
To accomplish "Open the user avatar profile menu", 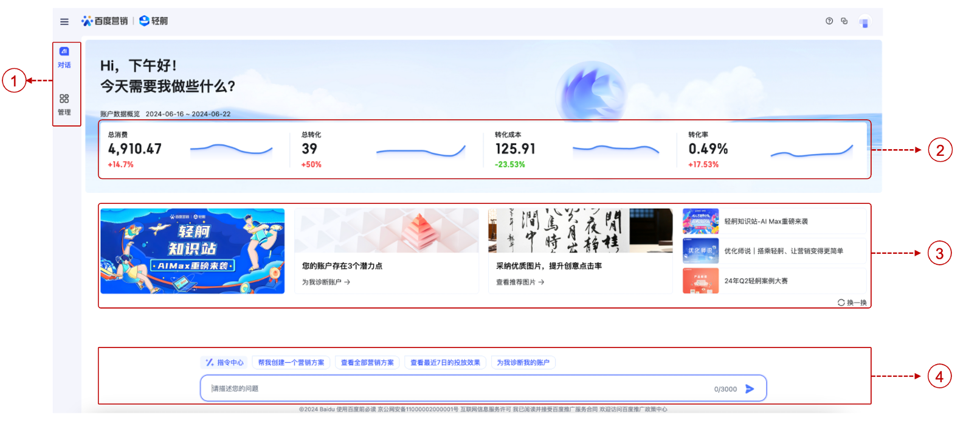I will pyautogui.click(x=864, y=23).
